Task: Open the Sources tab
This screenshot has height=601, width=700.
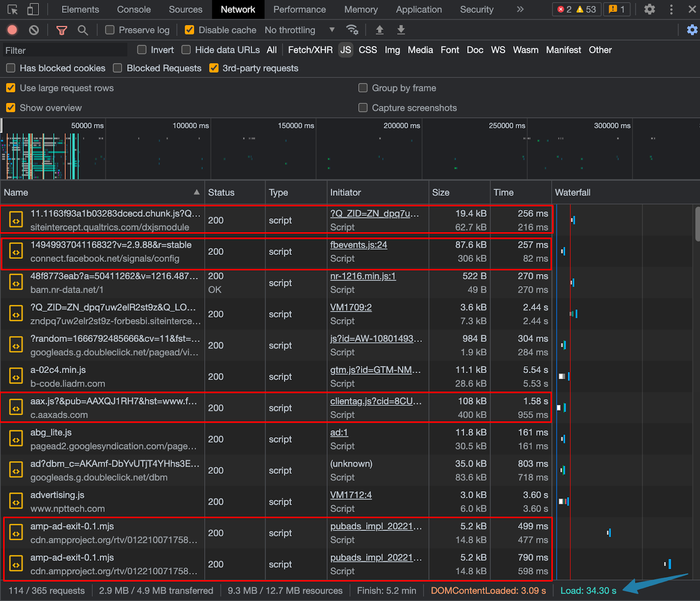Action: [185, 9]
